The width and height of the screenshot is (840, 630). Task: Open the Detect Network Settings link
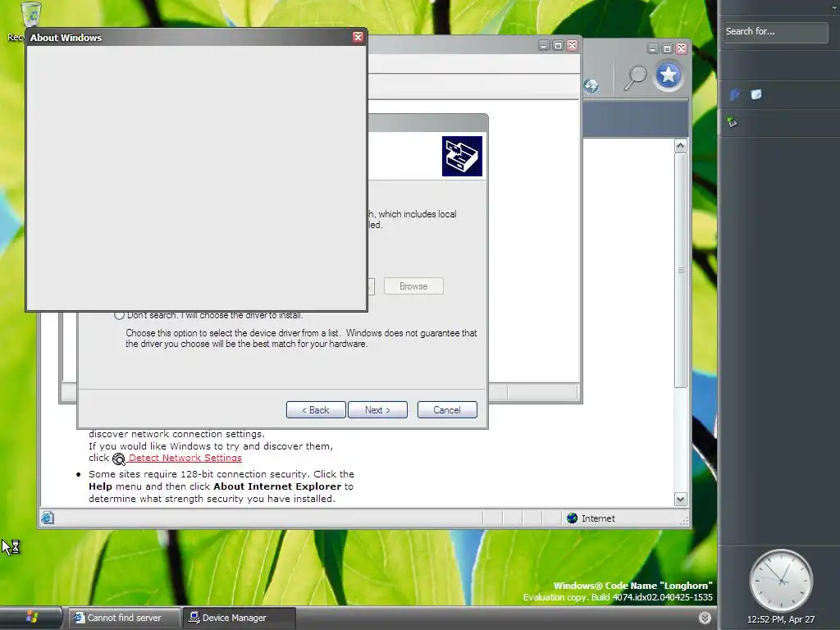[185, 458]
